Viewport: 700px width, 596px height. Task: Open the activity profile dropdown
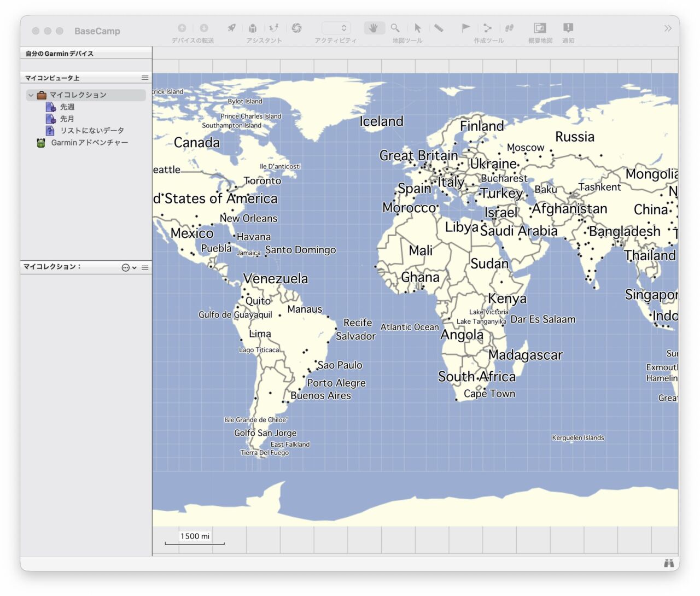point(335,28)
